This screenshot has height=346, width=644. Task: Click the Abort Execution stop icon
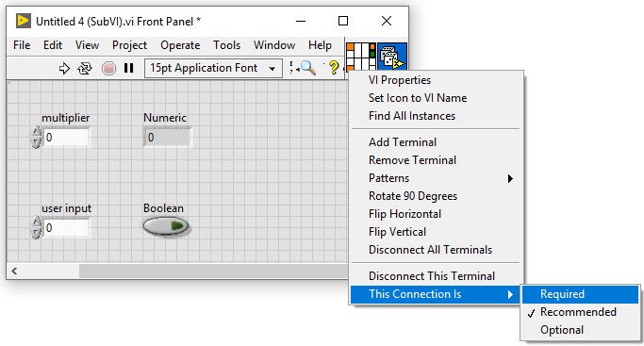coord(108,68)
